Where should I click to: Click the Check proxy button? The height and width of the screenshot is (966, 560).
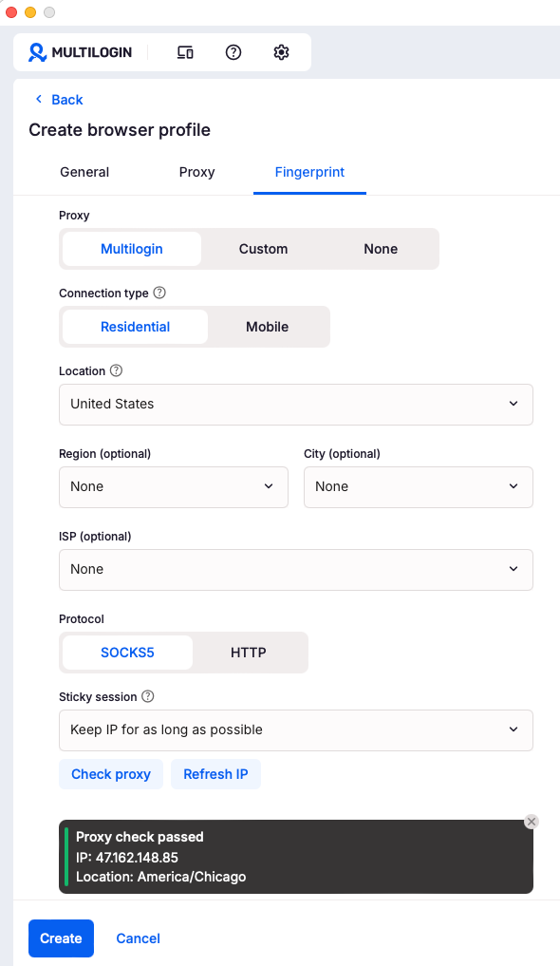point(110,774)
